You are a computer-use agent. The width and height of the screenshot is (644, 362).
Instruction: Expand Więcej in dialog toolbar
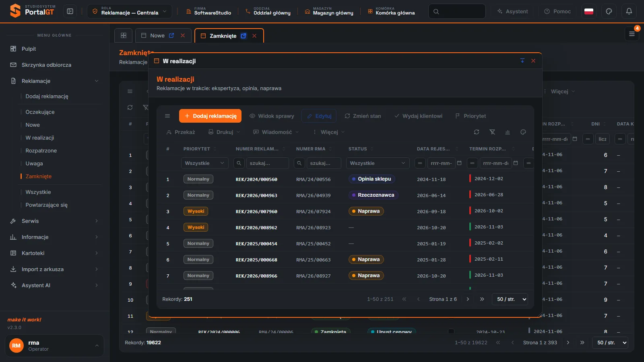[x=329, y=132]
